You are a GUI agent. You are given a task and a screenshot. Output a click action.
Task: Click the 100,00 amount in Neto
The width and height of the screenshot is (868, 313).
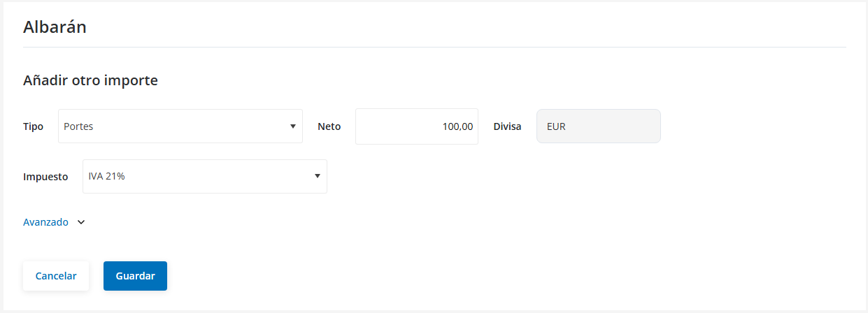pos(457,126)
